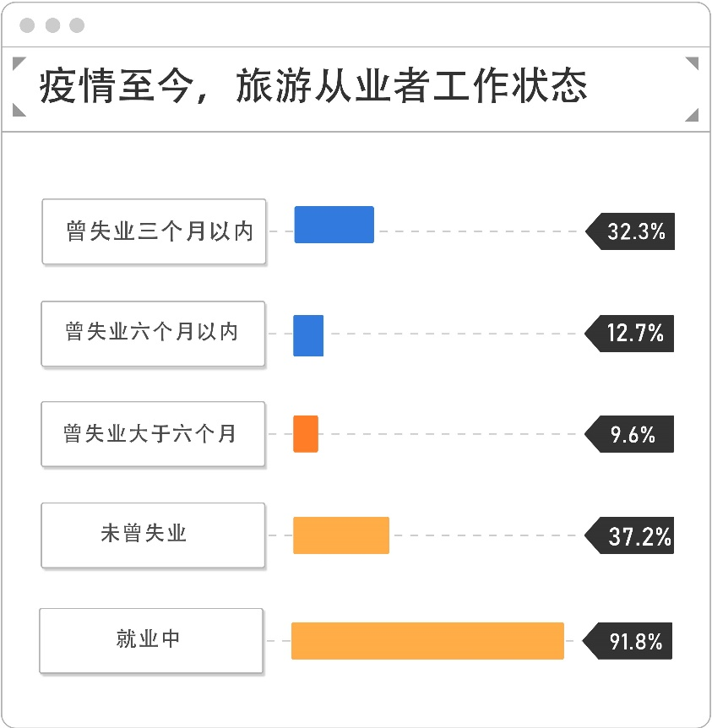The height and width of the screenshot is (728, 712).
Task: Click the 32.3% percentage tag
Action: [632, 231]
